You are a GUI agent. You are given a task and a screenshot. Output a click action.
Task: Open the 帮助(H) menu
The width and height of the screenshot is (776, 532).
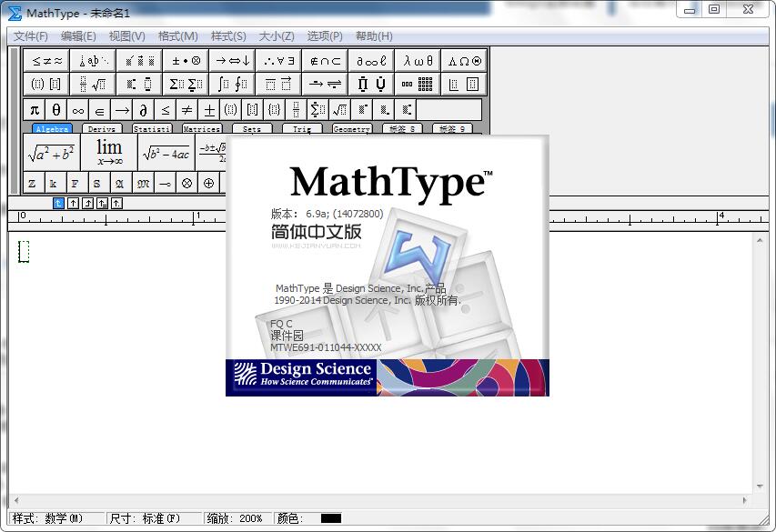point(374,36)
